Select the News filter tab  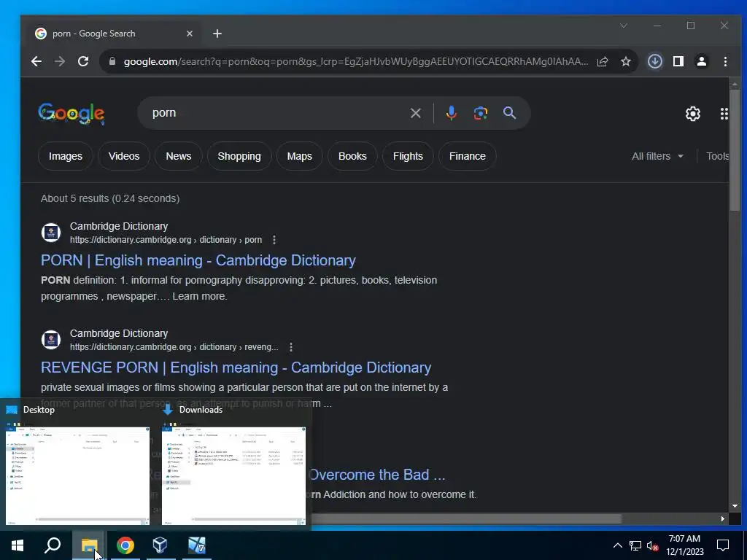coord(178,156)
